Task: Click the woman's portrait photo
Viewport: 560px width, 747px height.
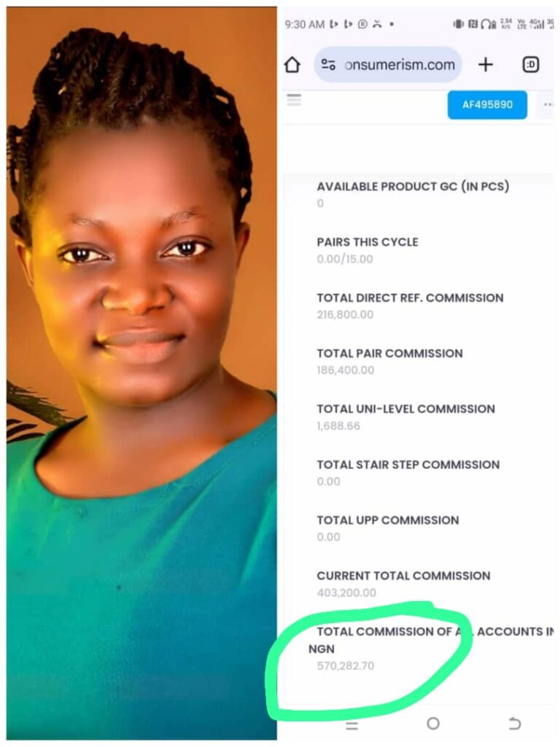Action: pyautogui.click(x=141, y=373)
